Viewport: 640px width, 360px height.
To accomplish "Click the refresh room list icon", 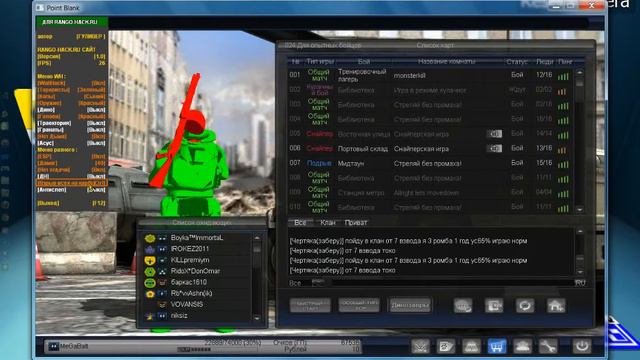I will (525, 305).
